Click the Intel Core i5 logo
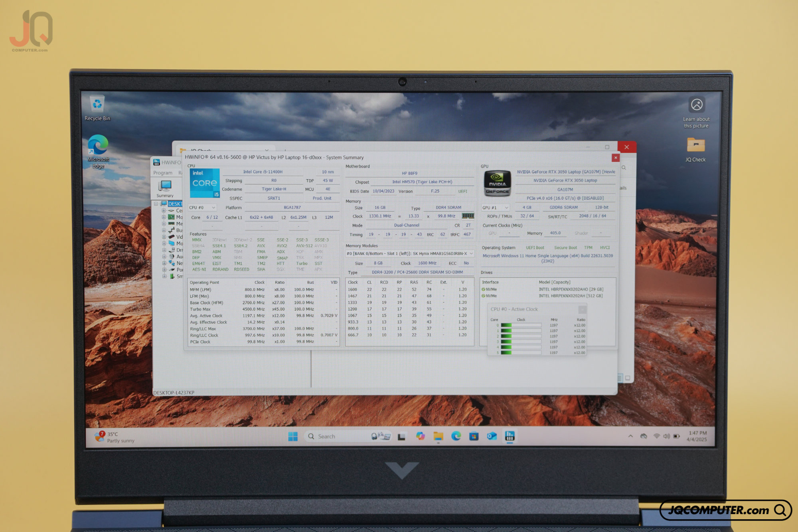This screenshot has height=532, width=798. coord(205,183)
